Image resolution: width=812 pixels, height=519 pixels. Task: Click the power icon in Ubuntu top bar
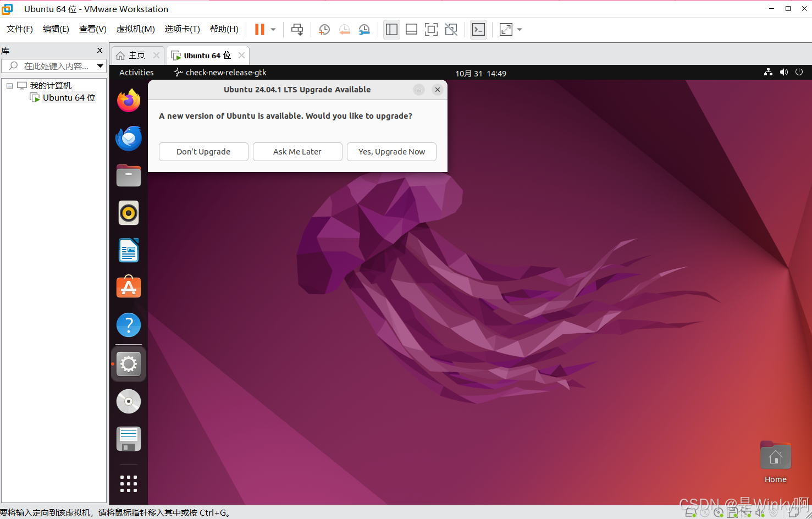tap(799, 72)
